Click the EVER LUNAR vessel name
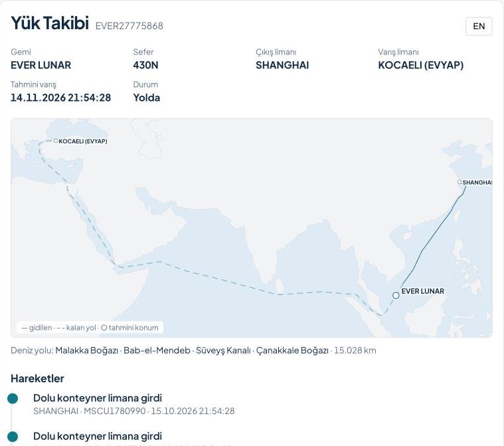The height and width of the screenshot is (446, 504). [41, 65]
